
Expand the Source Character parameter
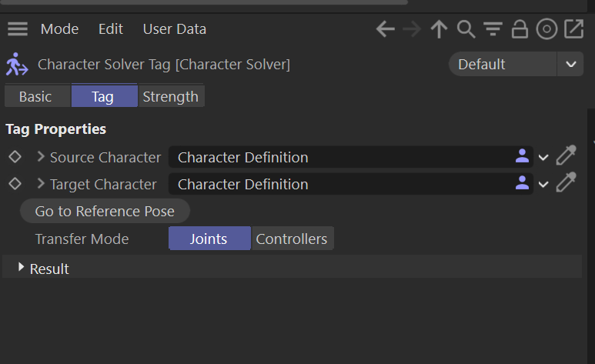click(41, 157)
